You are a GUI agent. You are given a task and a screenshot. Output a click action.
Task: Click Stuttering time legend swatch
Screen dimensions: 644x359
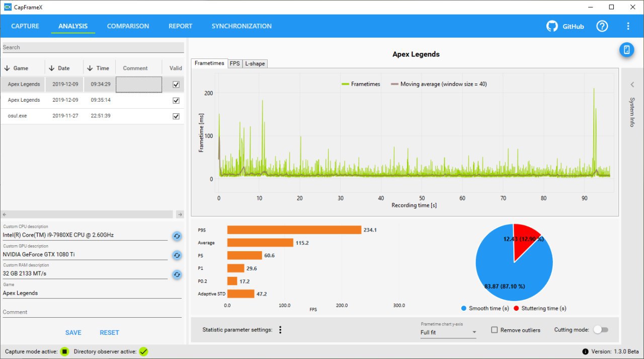coord(517,308)
